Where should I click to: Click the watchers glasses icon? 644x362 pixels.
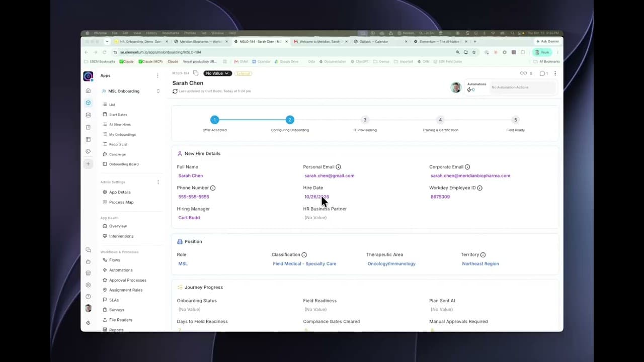[523, 73]
